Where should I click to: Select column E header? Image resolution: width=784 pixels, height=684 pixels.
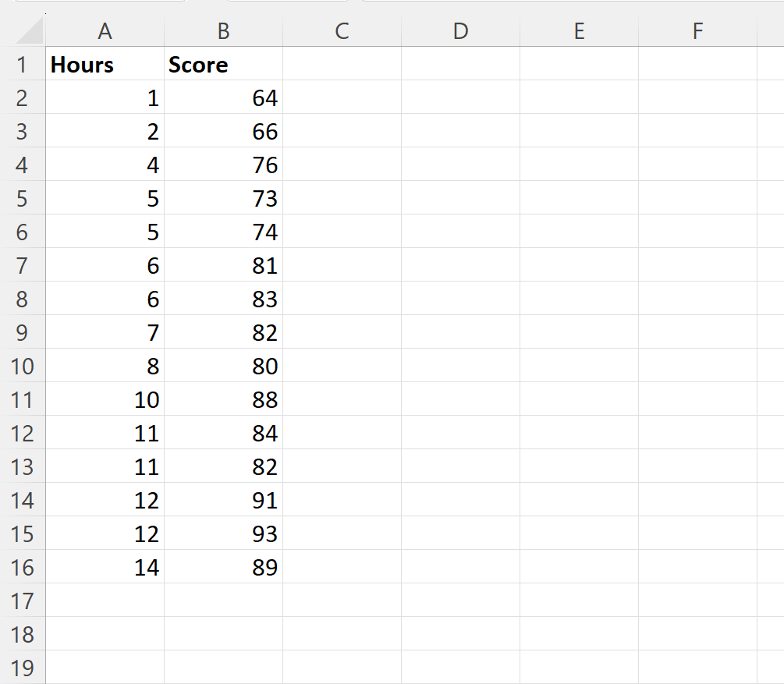point(579,31)
